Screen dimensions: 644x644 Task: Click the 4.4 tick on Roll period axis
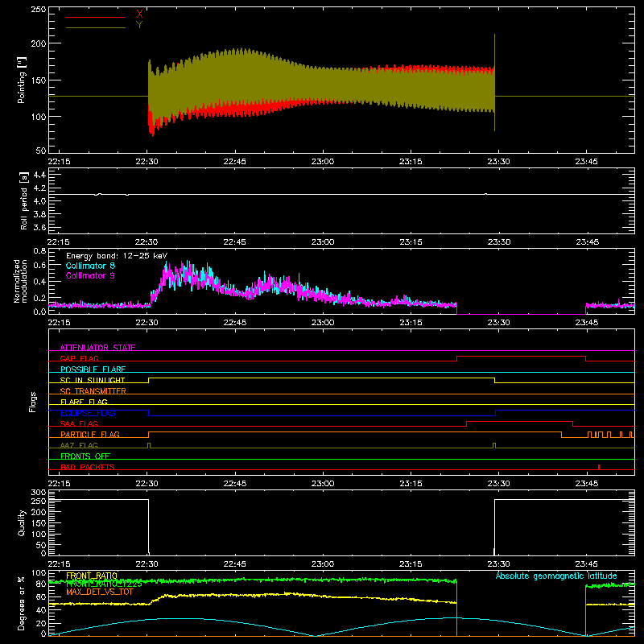pyautogui.click(x=39, y=175)
